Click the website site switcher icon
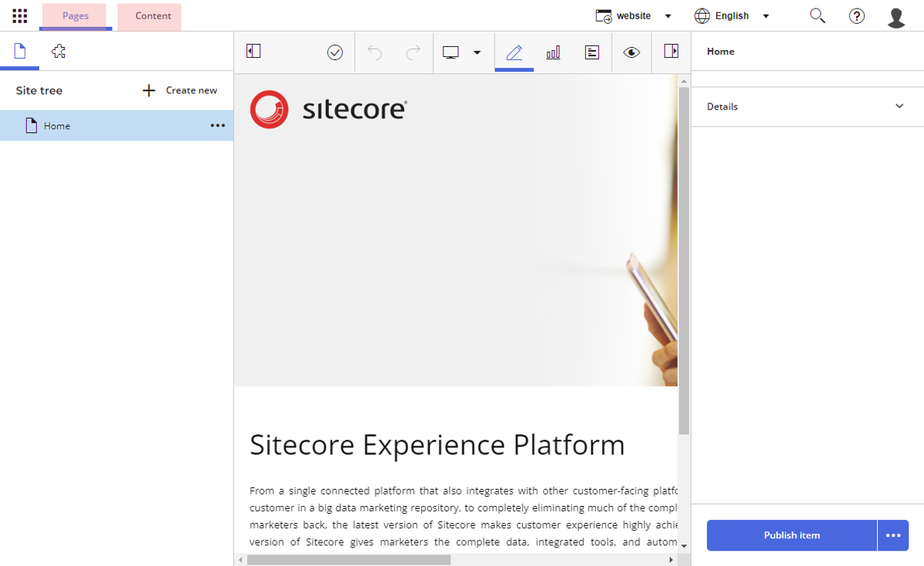The width and height of the screenshot is (924, 566). pos(604,16)
